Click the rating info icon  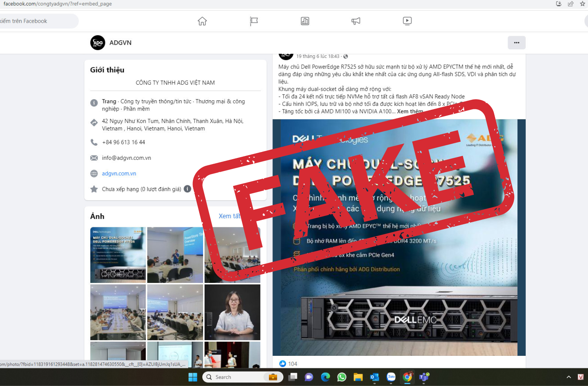[x=187, y=189]
